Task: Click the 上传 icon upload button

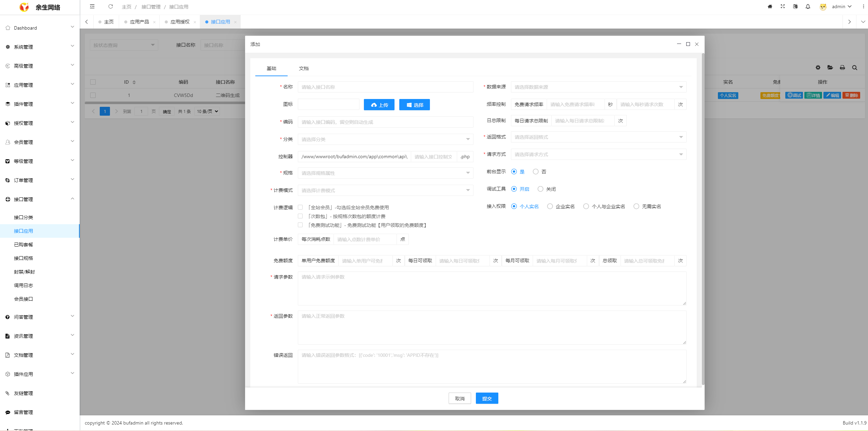Action: pyautogui.click(x=379, y=105)
